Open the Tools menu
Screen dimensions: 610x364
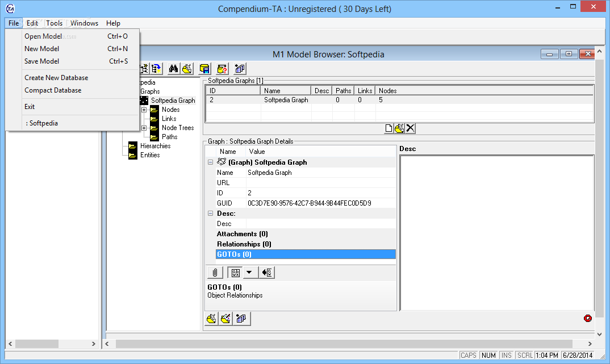54,23
